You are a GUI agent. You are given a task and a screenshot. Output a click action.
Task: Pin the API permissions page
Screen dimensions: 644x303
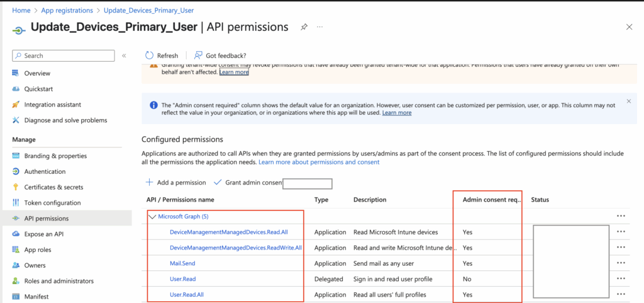(x=304, y=27)
